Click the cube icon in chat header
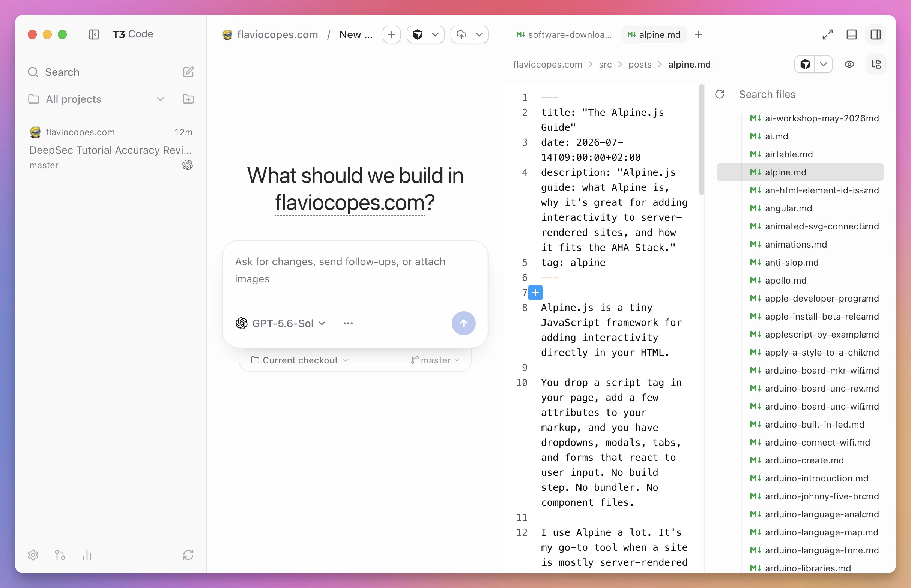The height and width of the screenshot is (588, 911). (x=418, y=34)
